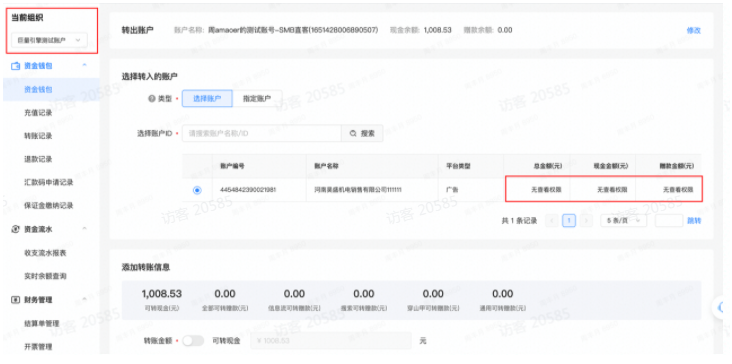
Task: Open 结算单管理 in the sidebar
Action: [42, 323]
